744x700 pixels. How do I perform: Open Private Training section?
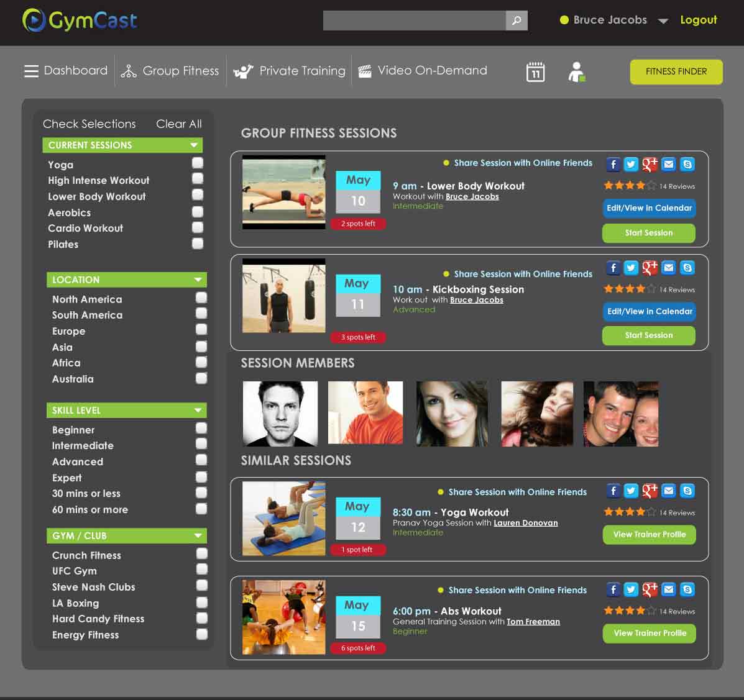click(x=290, y=71)
